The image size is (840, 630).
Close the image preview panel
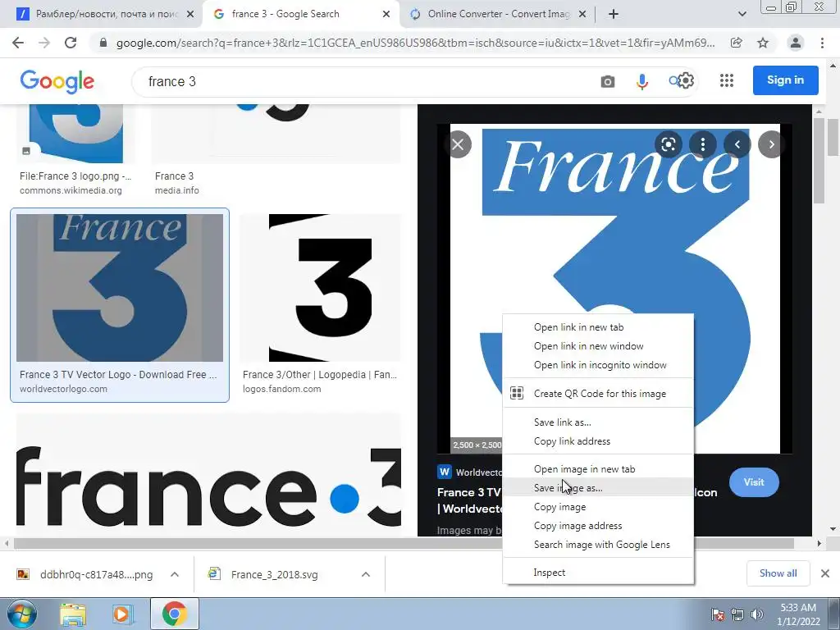click(458, 144)
